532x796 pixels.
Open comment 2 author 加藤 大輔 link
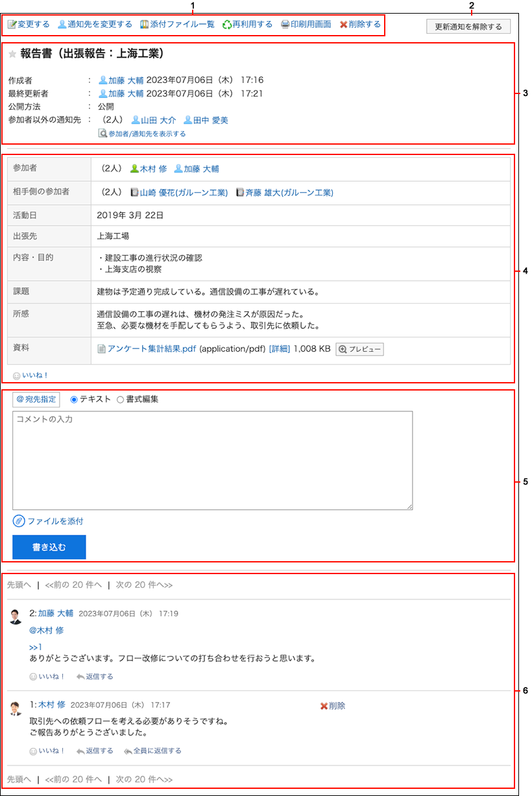[56, 613]
